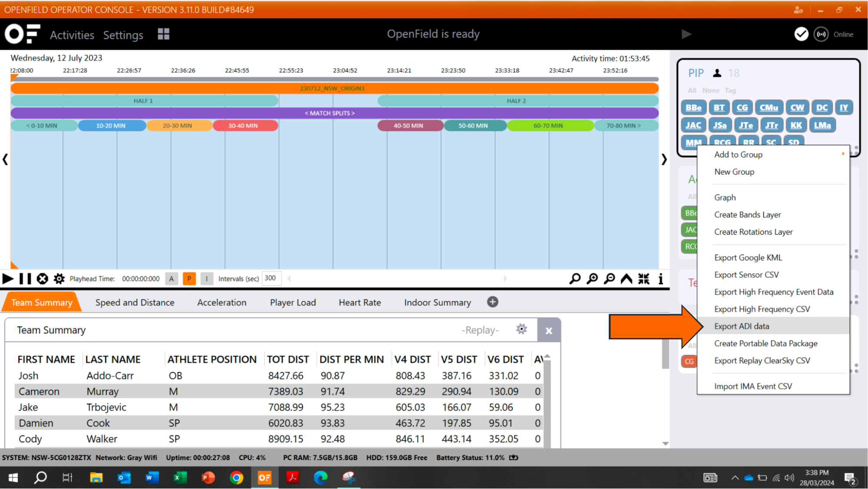Viewport: 868px width, 489px height.
Task: Select the 30-40 MIN split segment
Action: pos(245,125)
